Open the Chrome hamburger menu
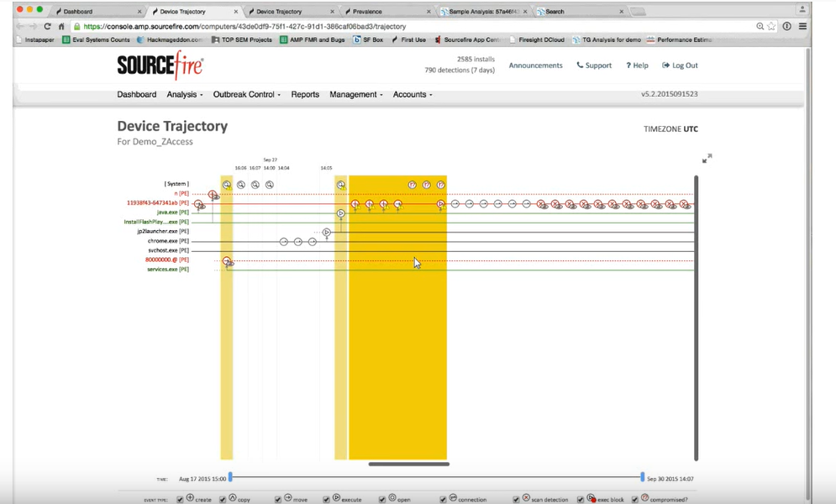This screenshot has width=836, height=504. click(x=802, y=26)
